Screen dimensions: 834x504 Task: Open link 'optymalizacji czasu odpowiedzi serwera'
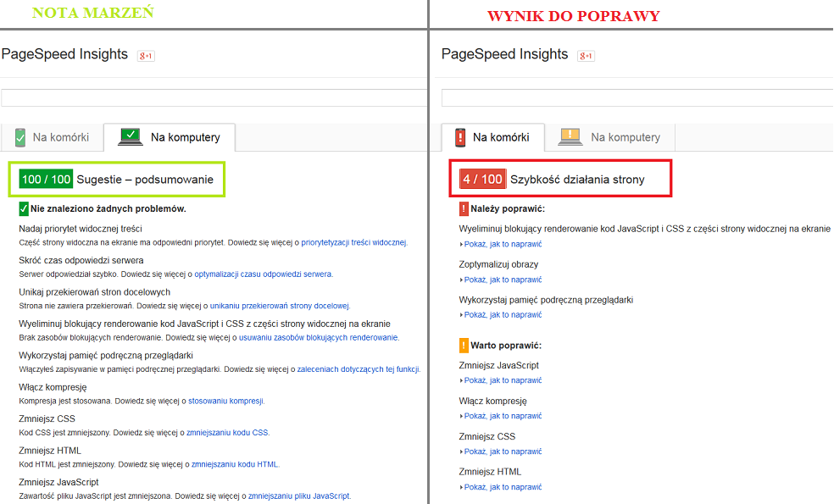(263, 274)
